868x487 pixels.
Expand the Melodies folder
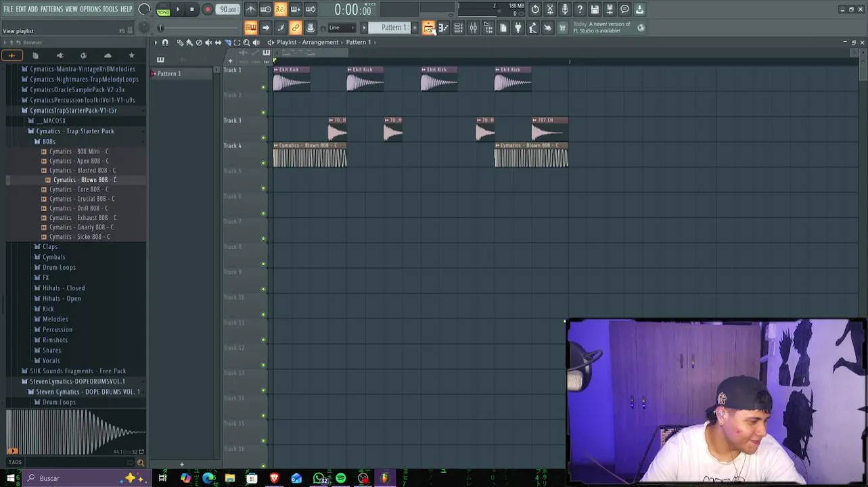point(55,319)
